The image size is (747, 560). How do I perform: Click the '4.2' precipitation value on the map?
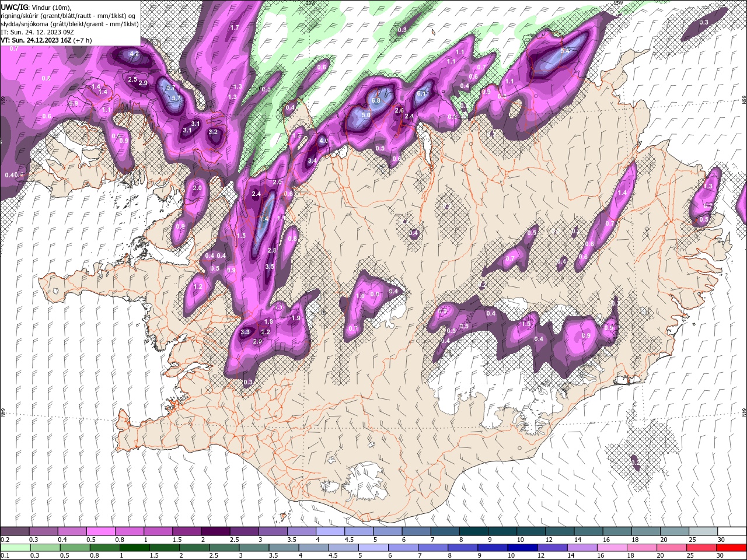(x=134, y=54)
